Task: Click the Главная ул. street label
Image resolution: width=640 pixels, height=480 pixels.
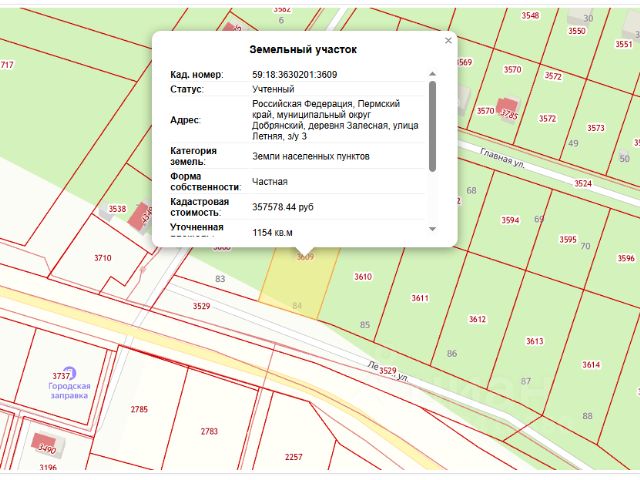Action: [x=502, y=158]
